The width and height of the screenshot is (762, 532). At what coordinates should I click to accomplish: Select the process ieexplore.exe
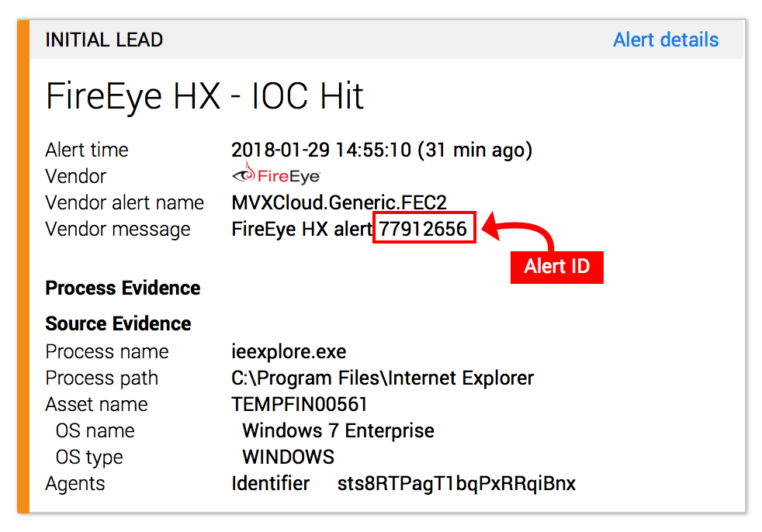coord(289,352)
